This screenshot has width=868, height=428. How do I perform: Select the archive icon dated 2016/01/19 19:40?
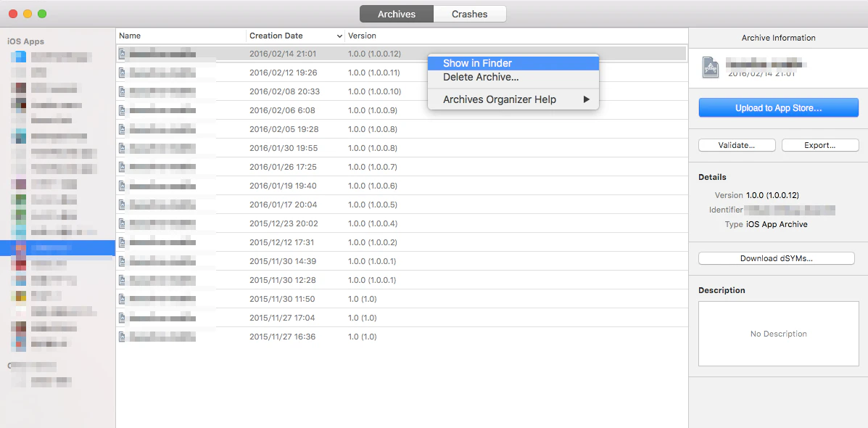coord(123,186)
